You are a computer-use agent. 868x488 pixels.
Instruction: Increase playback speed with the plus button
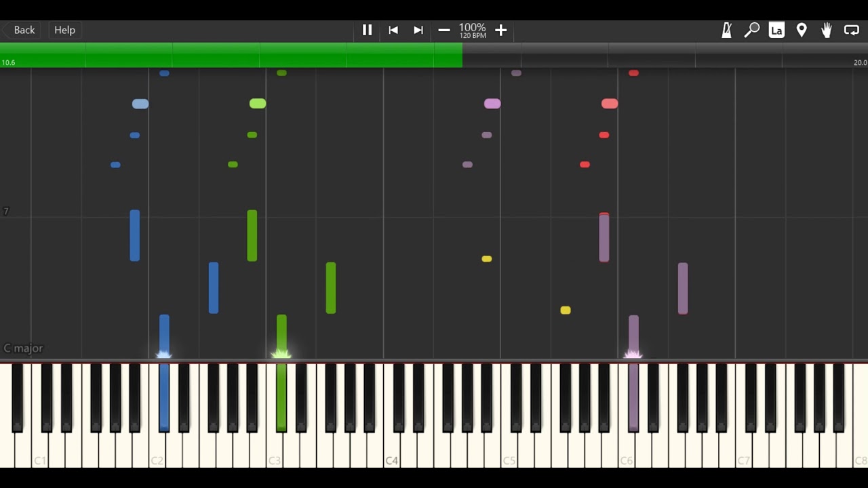click(501, 30)
